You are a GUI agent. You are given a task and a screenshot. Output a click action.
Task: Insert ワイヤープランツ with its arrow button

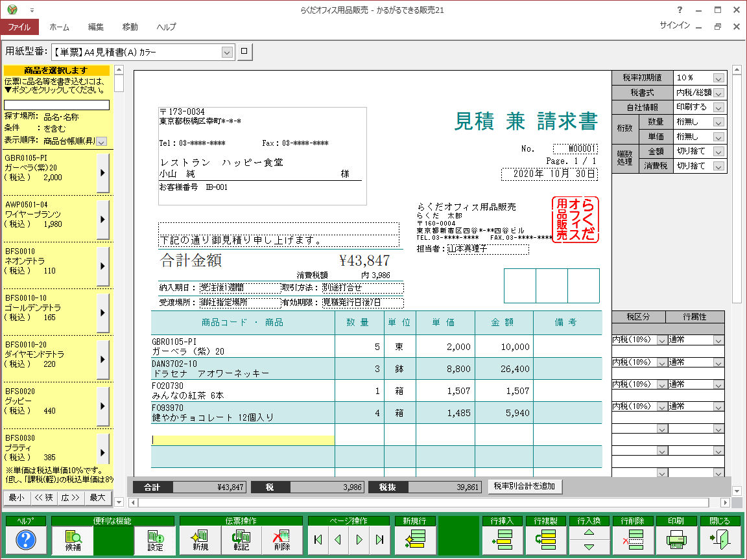[x=102, y=220]
